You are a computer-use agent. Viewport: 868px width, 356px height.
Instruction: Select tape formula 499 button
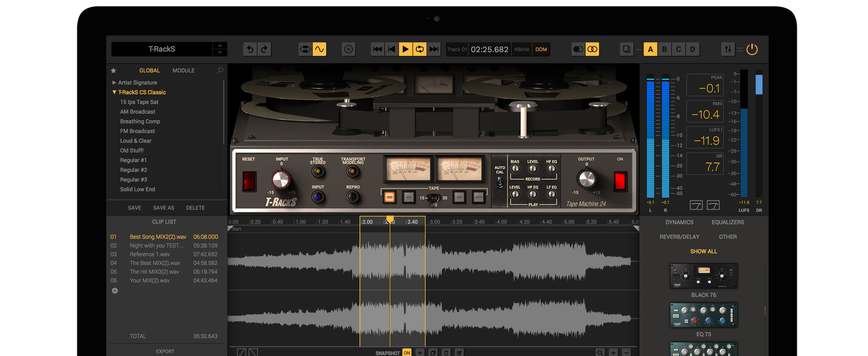click(459, 197)
